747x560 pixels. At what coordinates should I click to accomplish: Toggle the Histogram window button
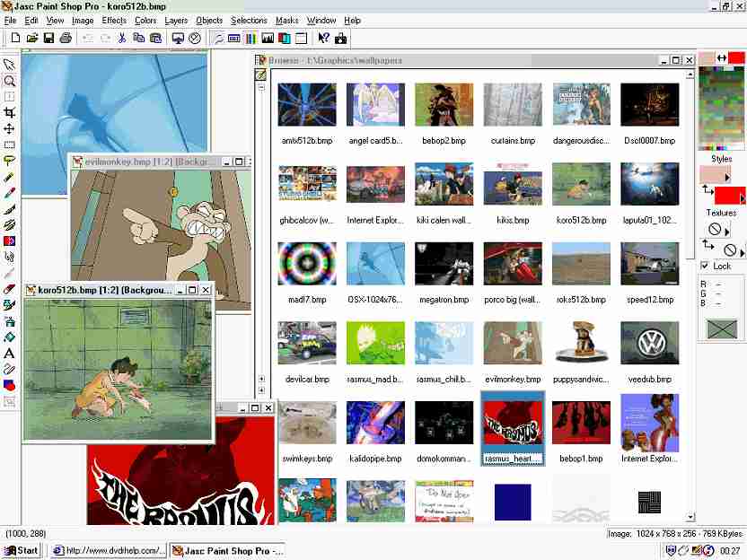tap(268, 38)
